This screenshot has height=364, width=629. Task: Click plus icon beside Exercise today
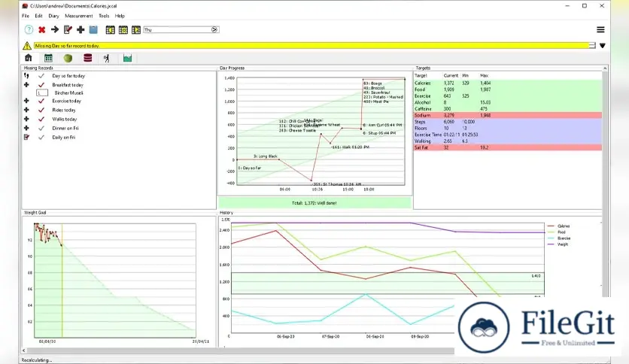tap(26, 101)
